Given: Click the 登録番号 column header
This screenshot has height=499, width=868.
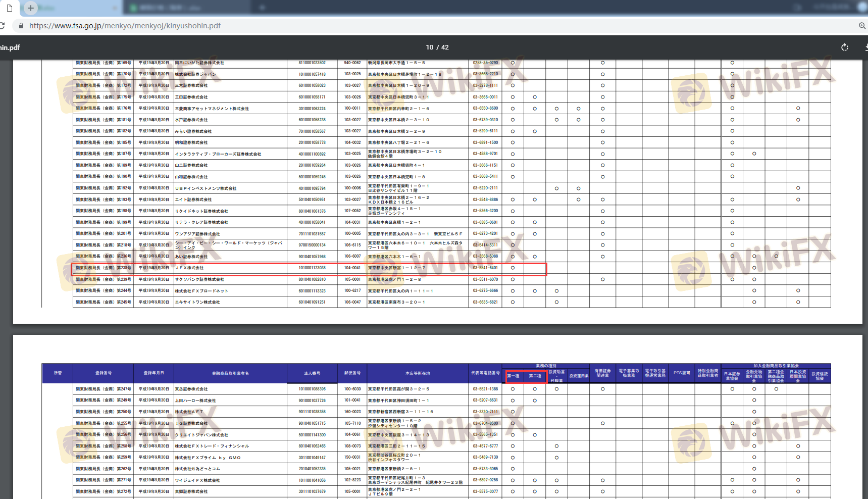Looking at the screenshot, I should [x=104, y=373].
